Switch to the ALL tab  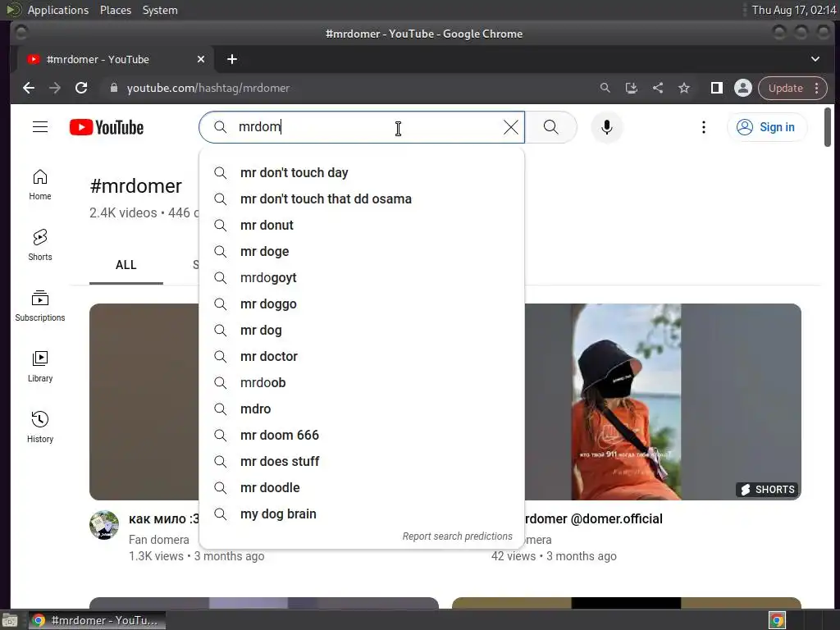pos(126,265)
